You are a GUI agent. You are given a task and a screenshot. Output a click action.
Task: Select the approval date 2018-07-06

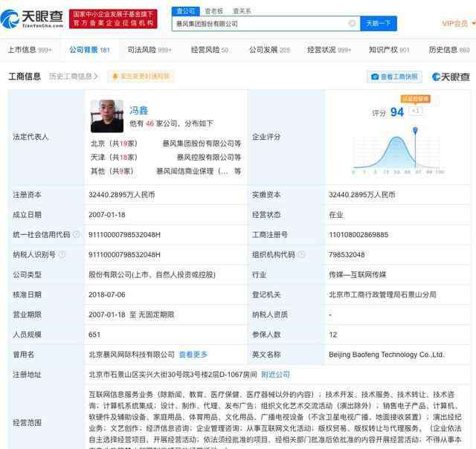(x=107, y=294)
